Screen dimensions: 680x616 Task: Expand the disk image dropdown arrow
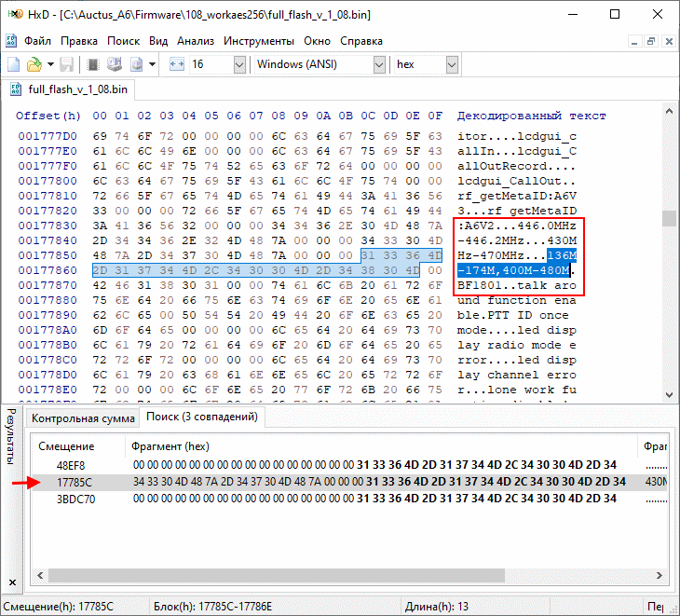pos(152,64)
